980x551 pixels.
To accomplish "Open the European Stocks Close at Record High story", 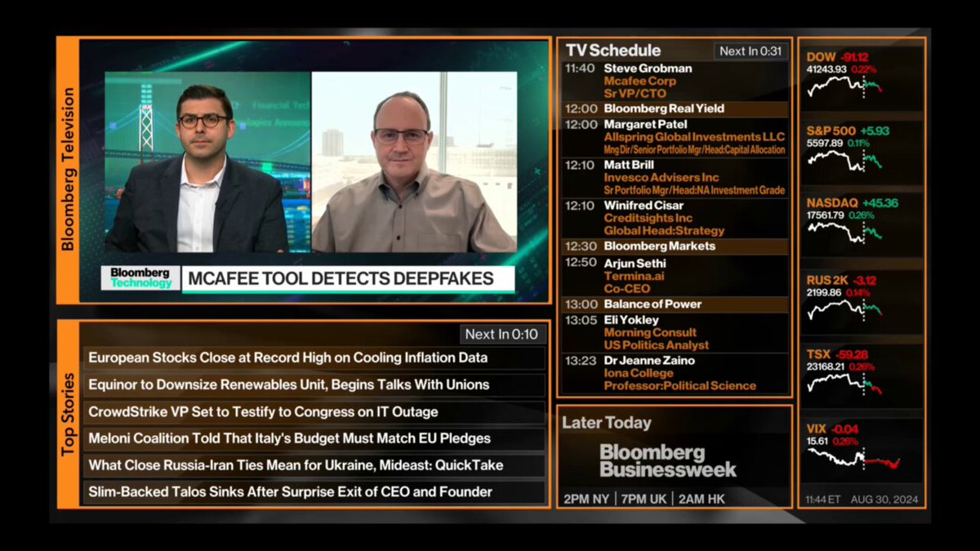I will (314, 358).
